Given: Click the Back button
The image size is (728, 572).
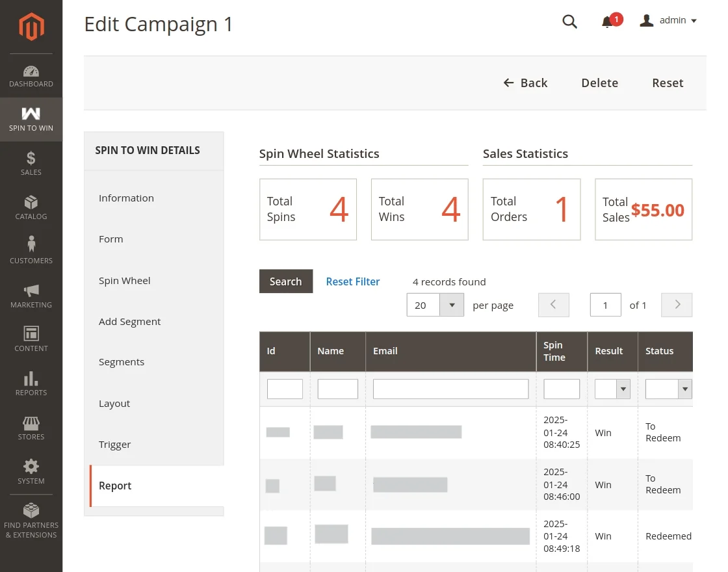Looking at the screenshot, I should [x=525, y=83].
